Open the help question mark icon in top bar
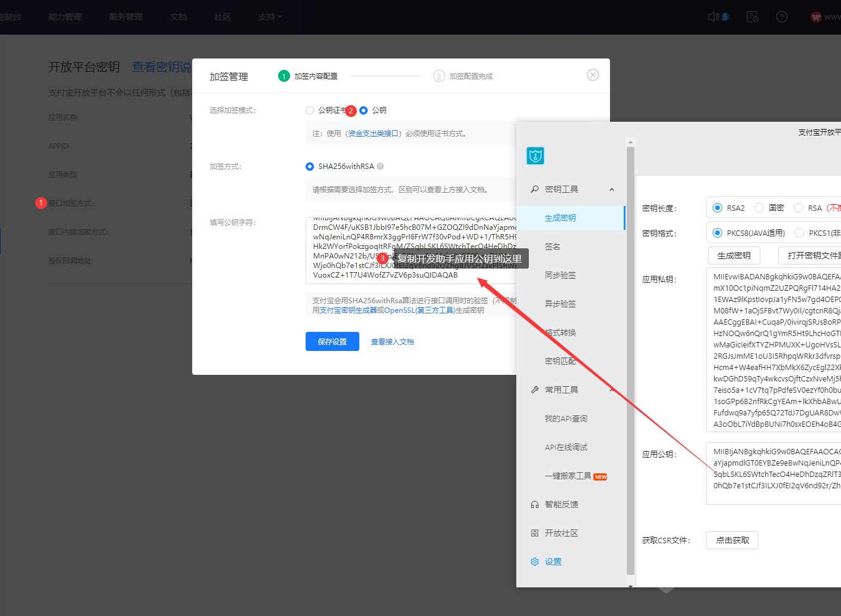This screenshot has width=841, height=616. click(x=782, y=17)
